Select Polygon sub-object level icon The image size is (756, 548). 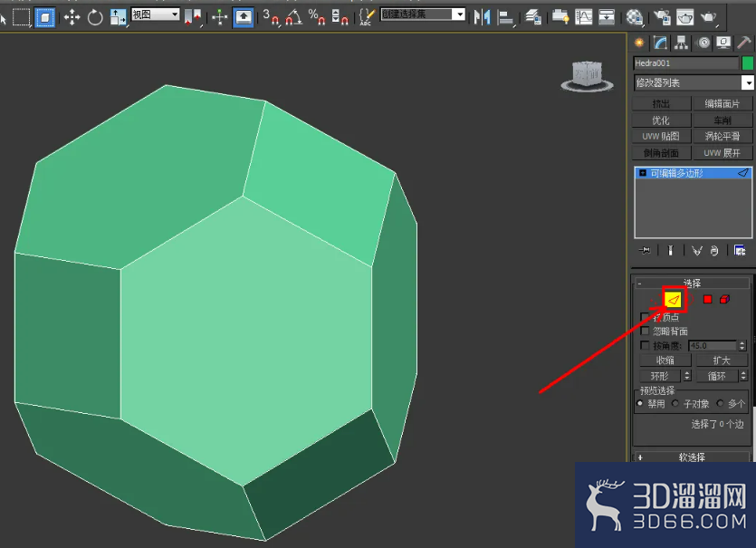(x=708, y=300)
